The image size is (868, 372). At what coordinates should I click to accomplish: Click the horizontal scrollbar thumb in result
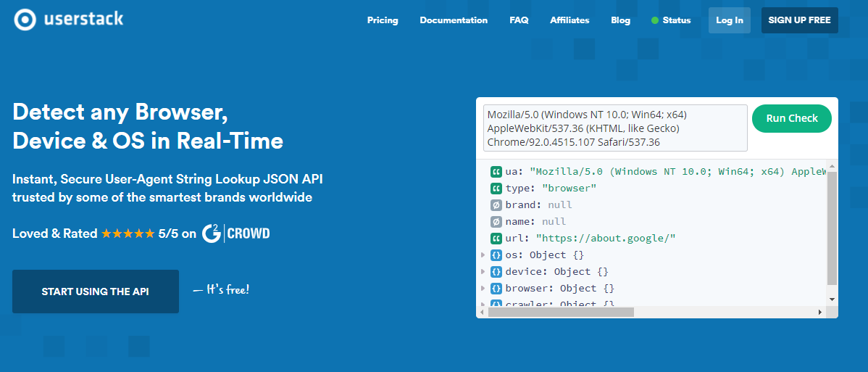561,312
